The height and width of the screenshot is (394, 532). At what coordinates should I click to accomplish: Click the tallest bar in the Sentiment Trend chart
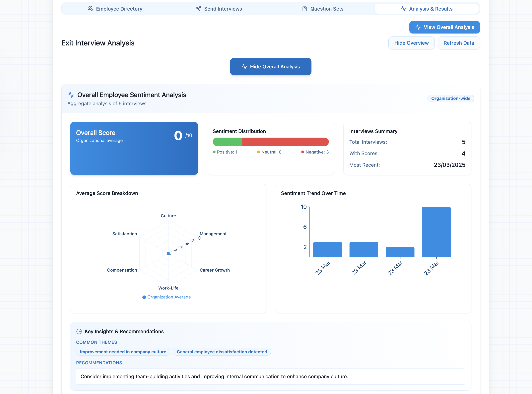pyautogui.click(x=436, y=232)
